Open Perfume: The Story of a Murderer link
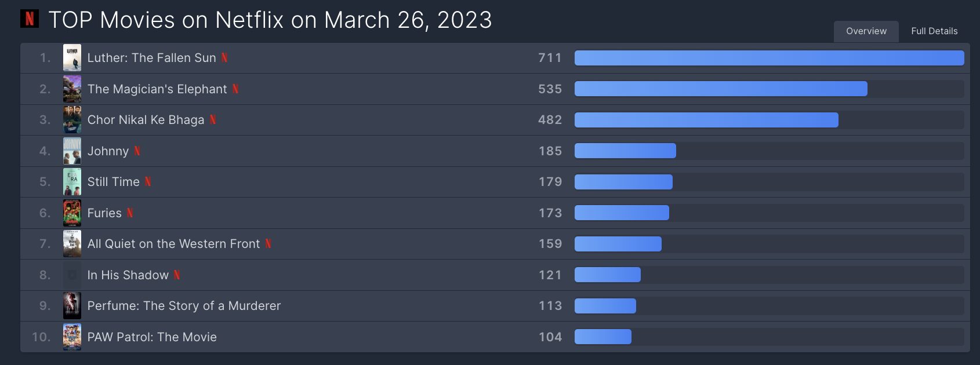 pyautogui.click(x=184, y=306)
